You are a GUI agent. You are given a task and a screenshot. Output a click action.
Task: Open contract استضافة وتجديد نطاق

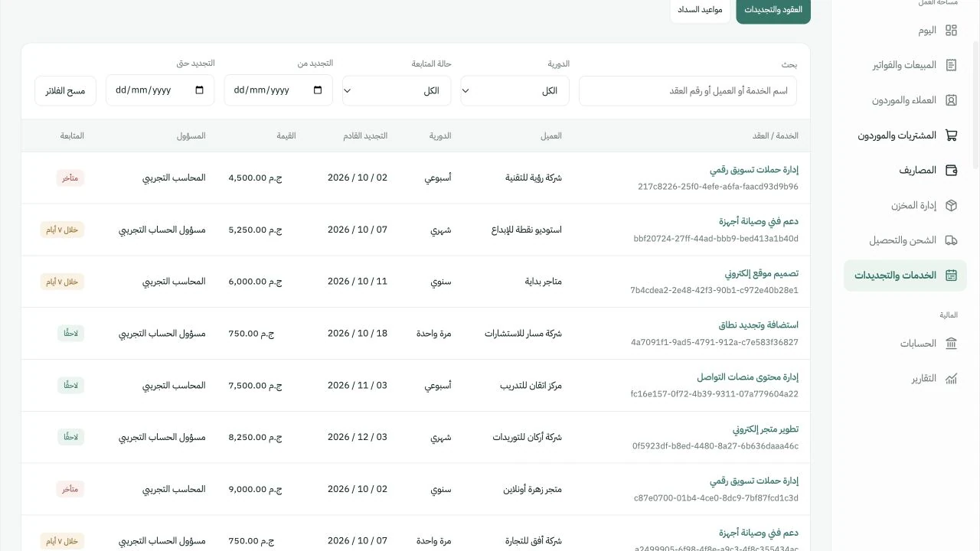tap(759, 325)
